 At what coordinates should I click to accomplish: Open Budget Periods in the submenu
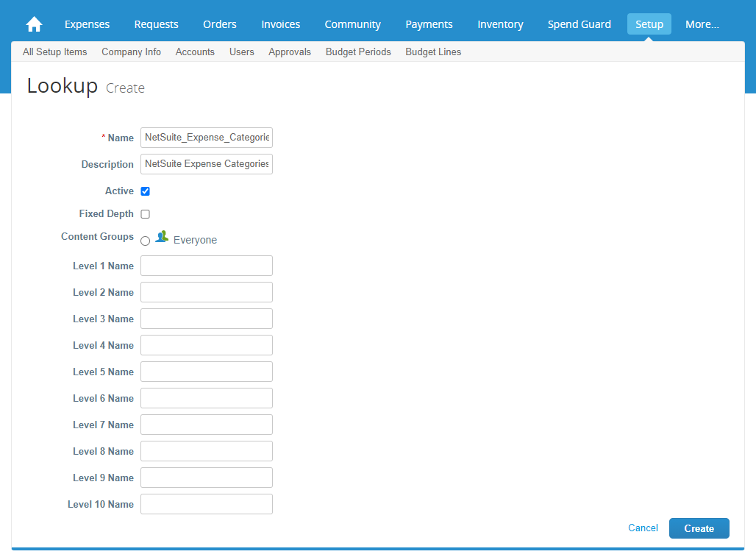coord(358,52)
